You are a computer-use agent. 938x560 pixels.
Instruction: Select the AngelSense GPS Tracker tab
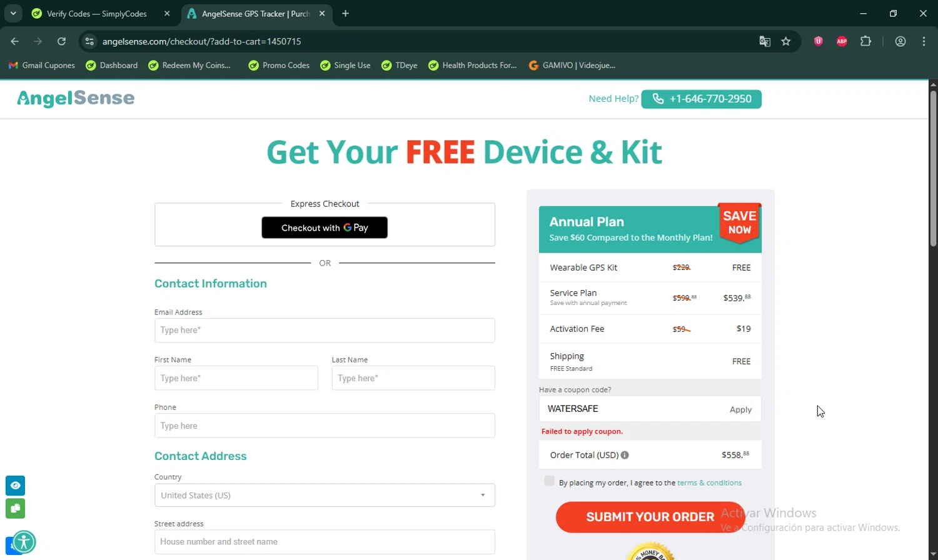[256, 13]
